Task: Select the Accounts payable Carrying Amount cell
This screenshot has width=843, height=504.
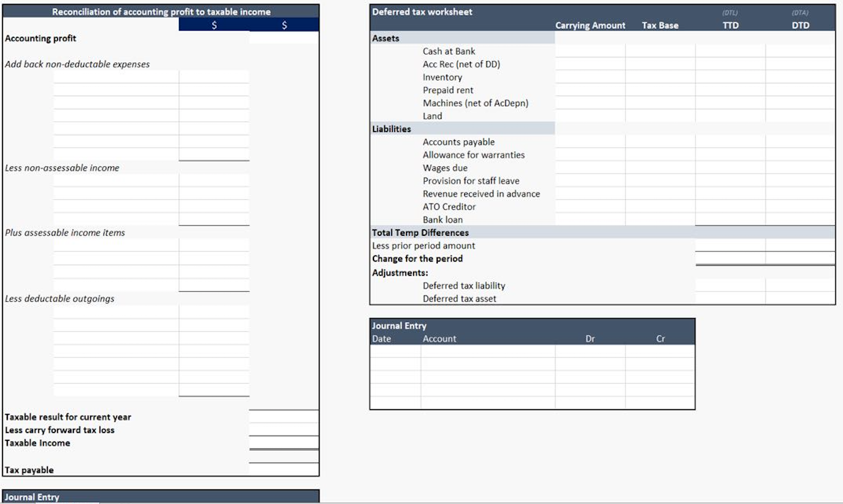Action: 590,142
